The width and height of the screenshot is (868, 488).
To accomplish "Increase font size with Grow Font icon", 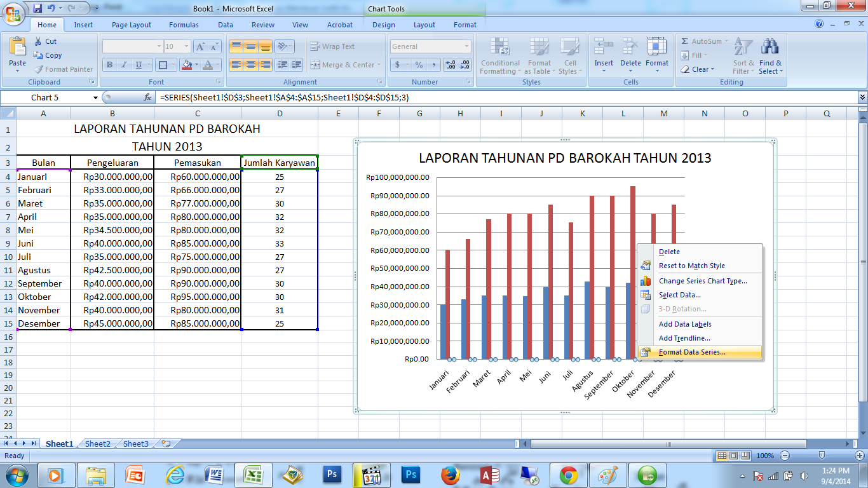I will 200,46.
